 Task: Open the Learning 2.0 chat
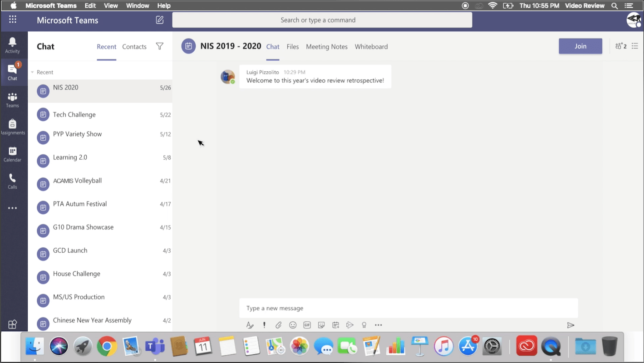(100, 161)
